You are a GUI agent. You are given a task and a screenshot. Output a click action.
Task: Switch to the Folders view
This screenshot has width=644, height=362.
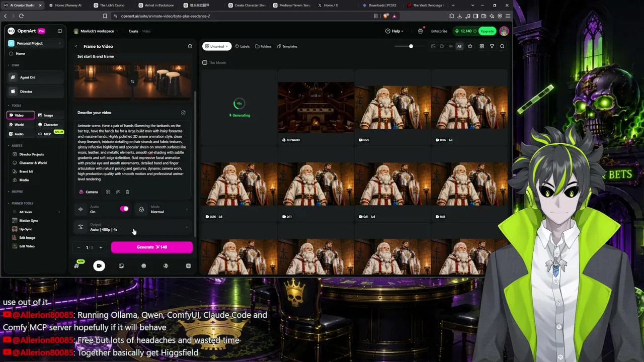coord(263,46)
